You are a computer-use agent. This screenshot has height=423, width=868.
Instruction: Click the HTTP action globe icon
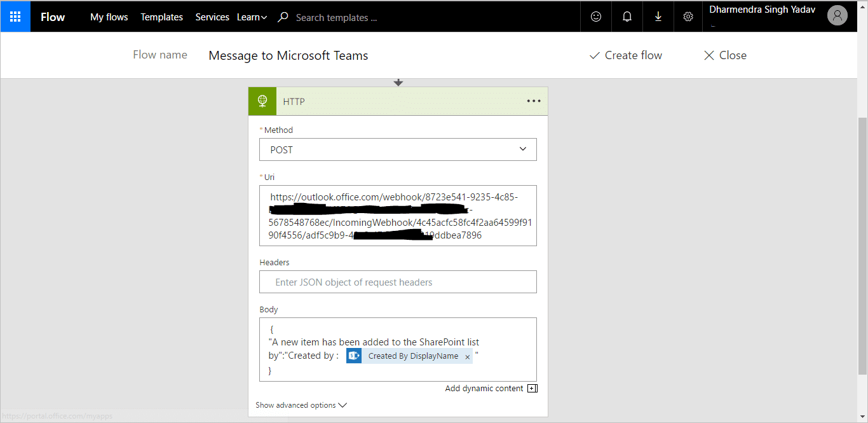[262, 101]
